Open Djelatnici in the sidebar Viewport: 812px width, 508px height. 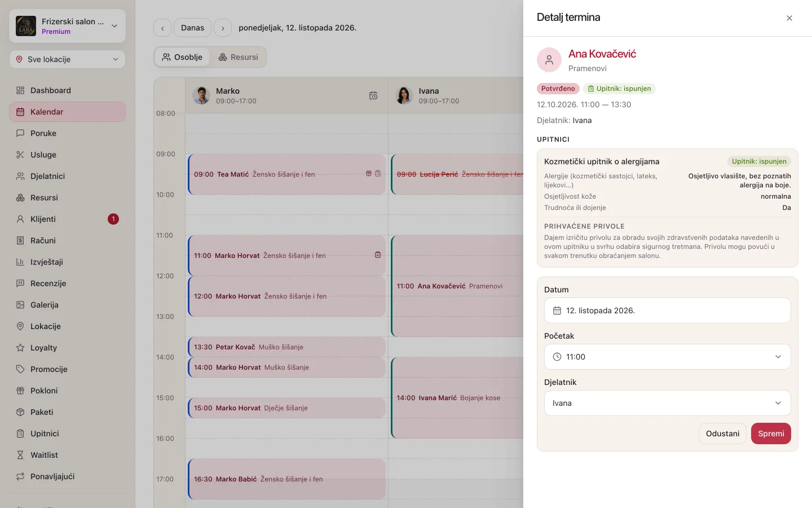67,176
